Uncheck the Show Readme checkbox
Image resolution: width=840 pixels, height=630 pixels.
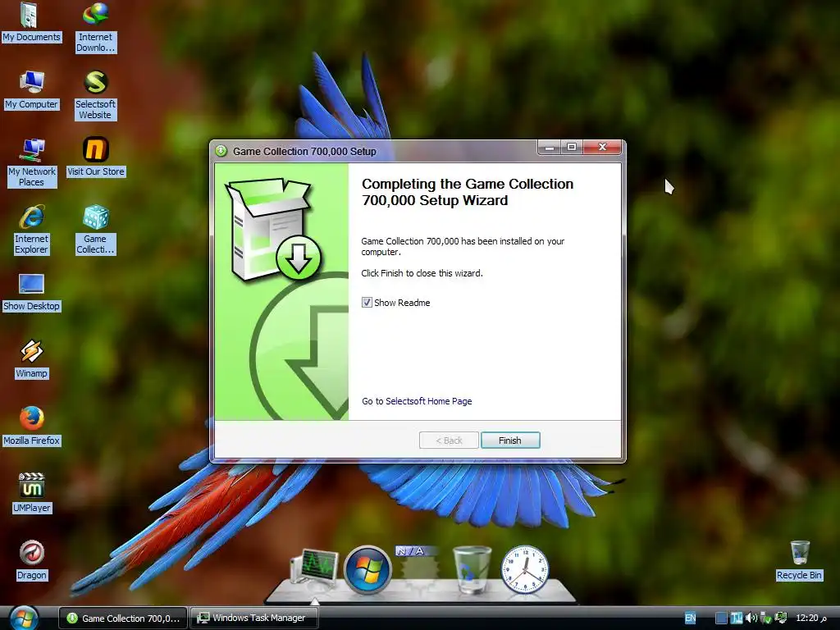tap(367, 303)
